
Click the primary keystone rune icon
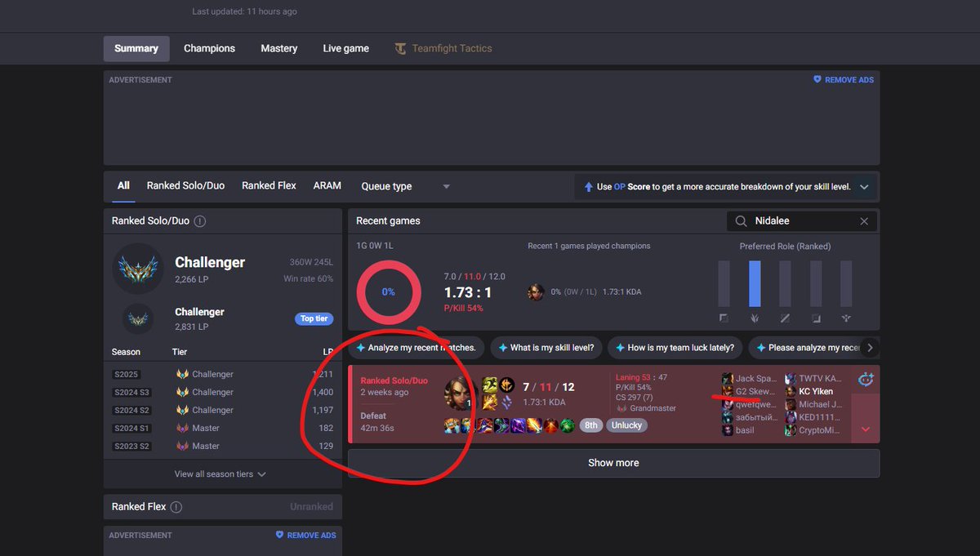[x=507, y=385]
